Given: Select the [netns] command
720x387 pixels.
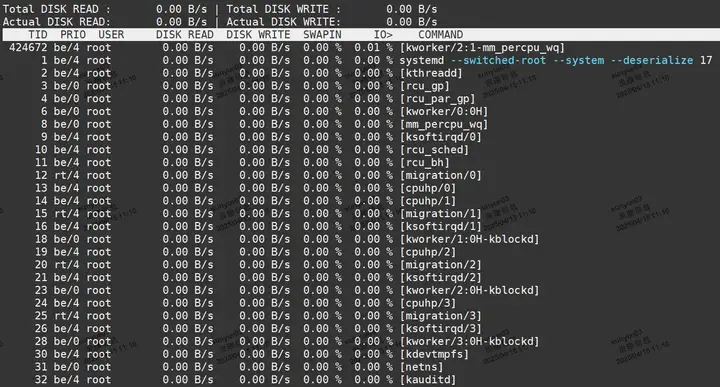Looking at the screenshot, I should [x=421, y=367].
